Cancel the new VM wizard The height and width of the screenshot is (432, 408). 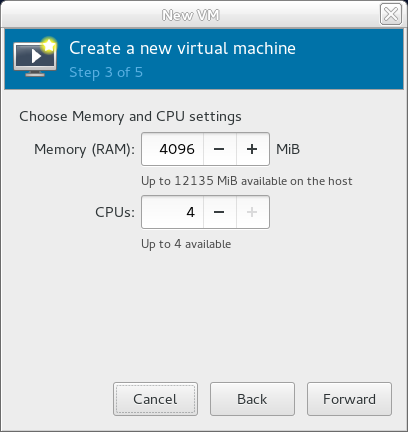coord(155,399)
